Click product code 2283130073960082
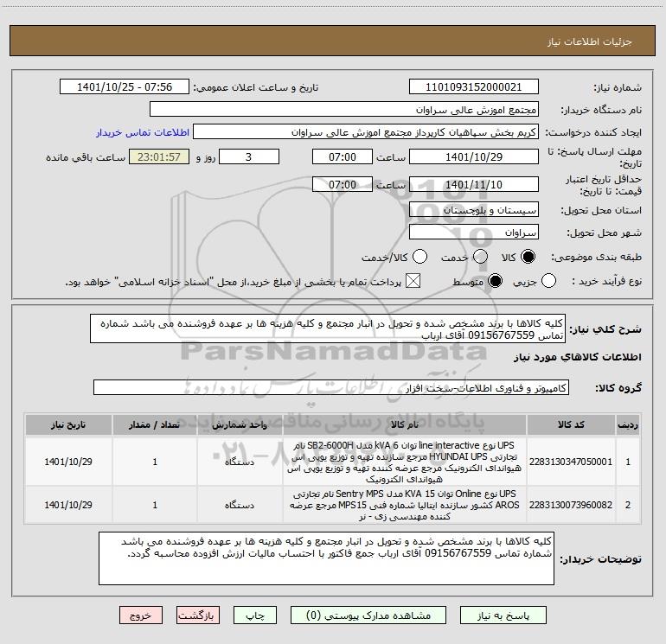 571,505
